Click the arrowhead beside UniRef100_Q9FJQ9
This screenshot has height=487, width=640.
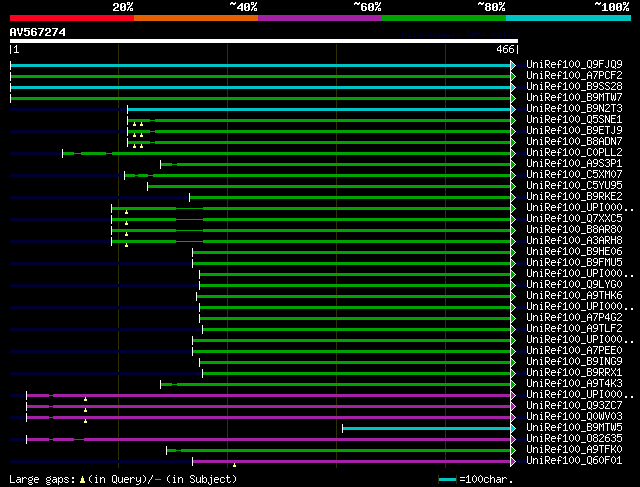[514, 65]
